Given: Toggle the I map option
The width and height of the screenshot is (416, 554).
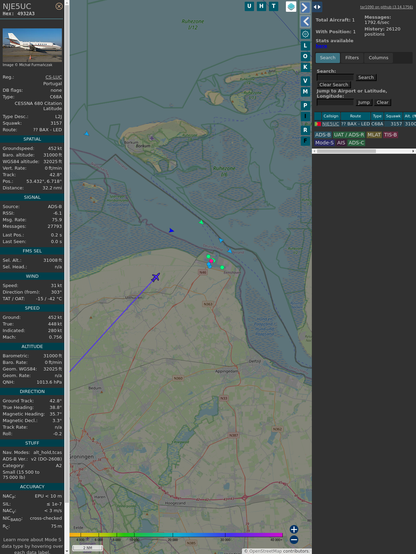Looking at the screenshot, I should (305, 116).
